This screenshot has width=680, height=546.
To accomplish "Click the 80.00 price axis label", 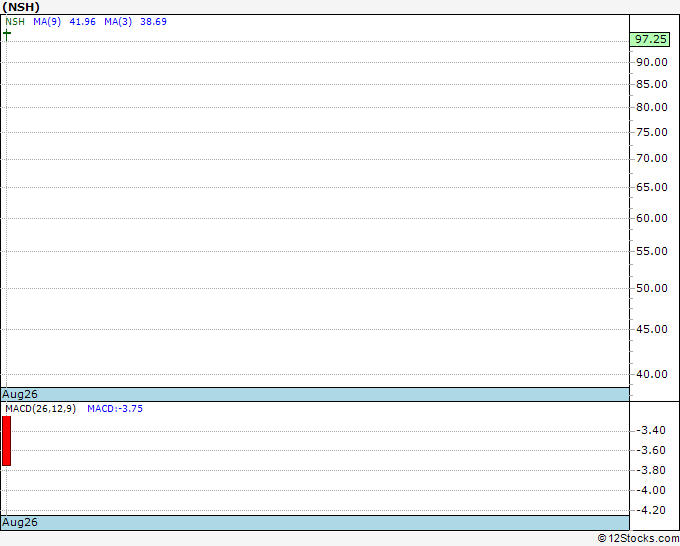I will tap(651, 107).
